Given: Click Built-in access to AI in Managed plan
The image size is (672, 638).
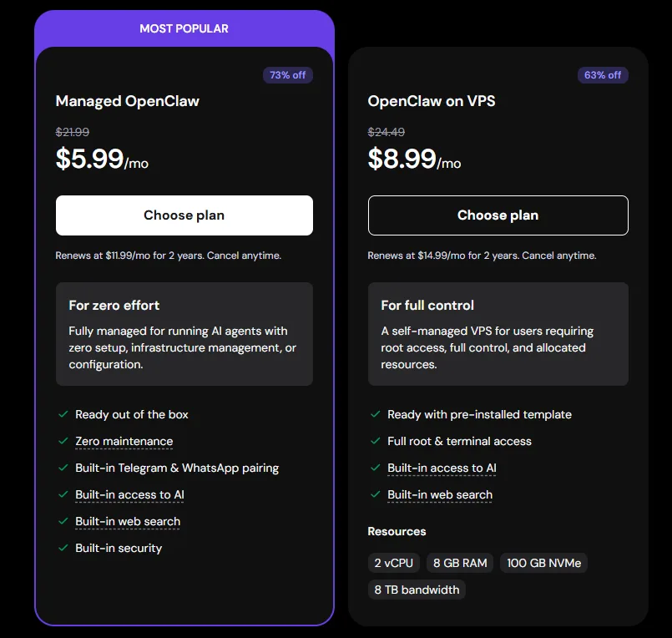Looking at the screenshot, I should [x=129, y=494].
